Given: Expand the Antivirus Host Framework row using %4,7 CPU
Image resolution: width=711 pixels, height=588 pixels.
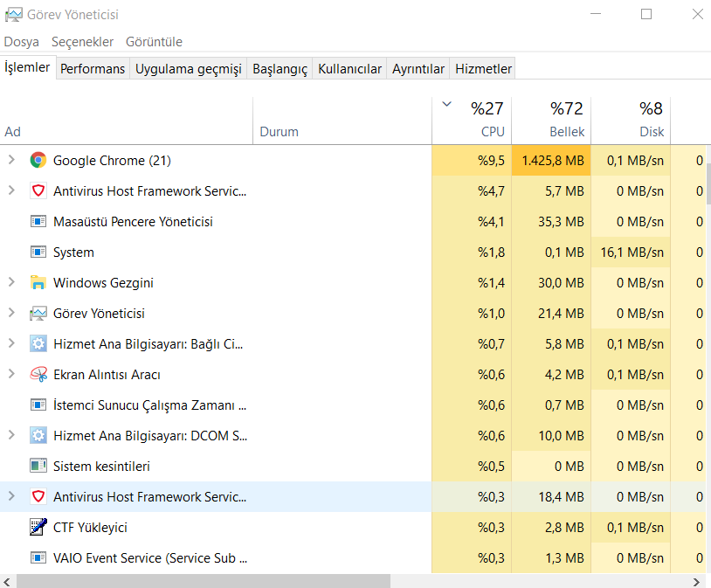Looking at the screenshot, I should click(11, 190).
